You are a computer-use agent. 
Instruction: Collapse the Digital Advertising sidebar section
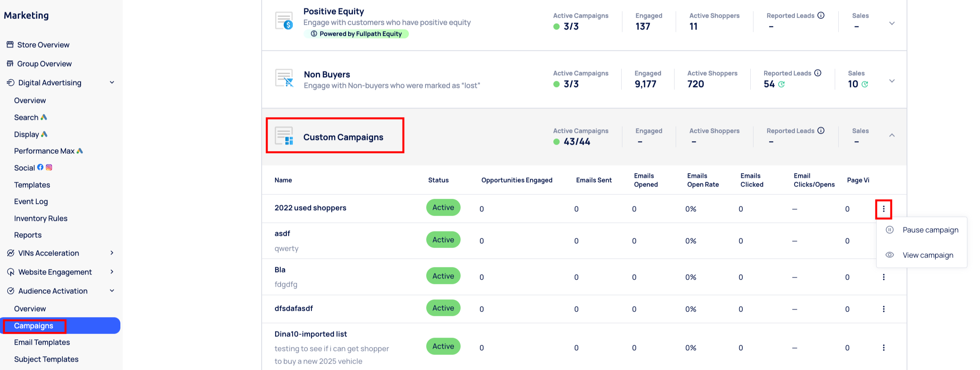point(112,82)
